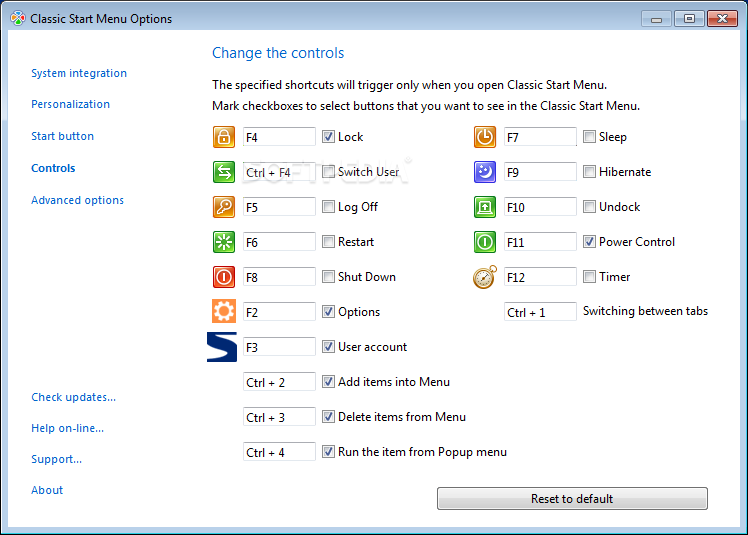Open the Help on-line link

pos(67,428)
